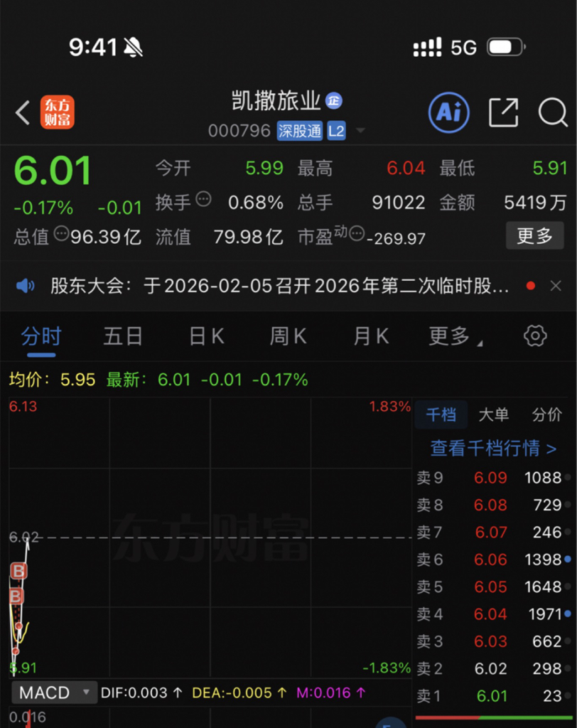Tap the 卖3 order row 6.03
The image size is (577, 728).
coord(493,642)
